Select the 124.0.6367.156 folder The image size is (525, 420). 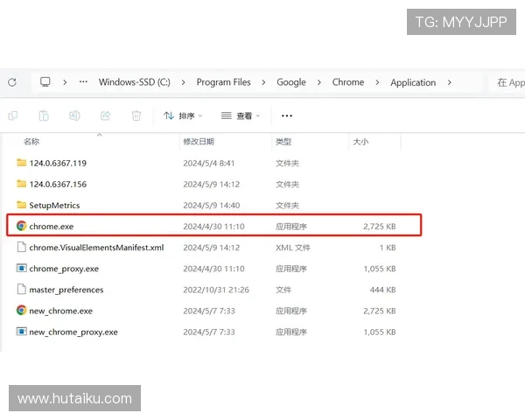[x=58, y=184]
